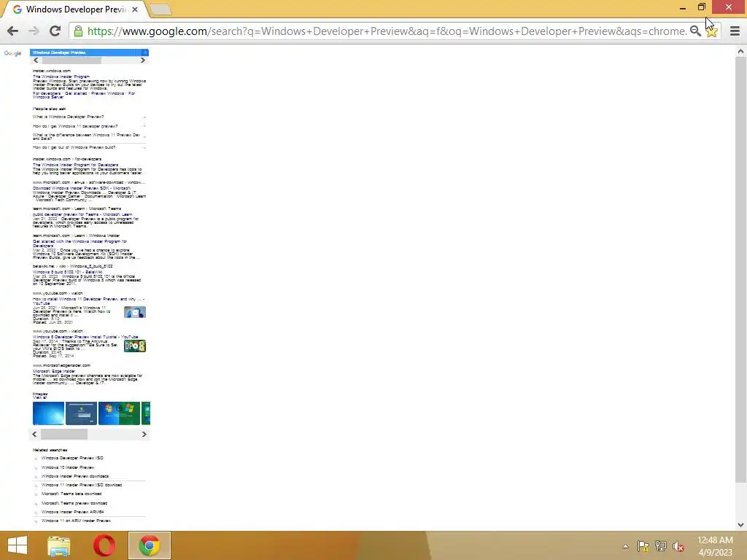Select related search Windows Insider Preview ARM64
747x560 pixels.
[72, 512]
